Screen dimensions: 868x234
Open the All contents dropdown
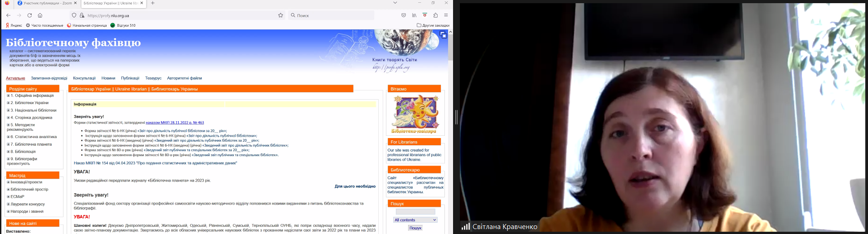pos(415,220)
